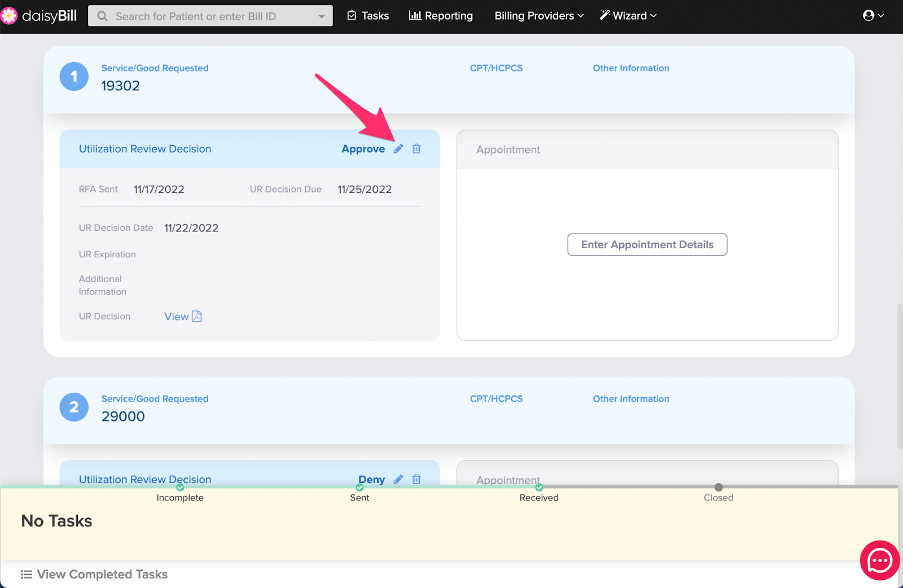Click the Sent status marker
Screen dimensions: 903x588
tap(360, 488)
